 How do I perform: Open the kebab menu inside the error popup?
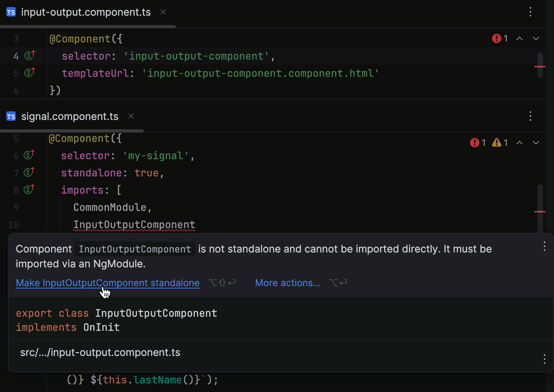(544, 246)
